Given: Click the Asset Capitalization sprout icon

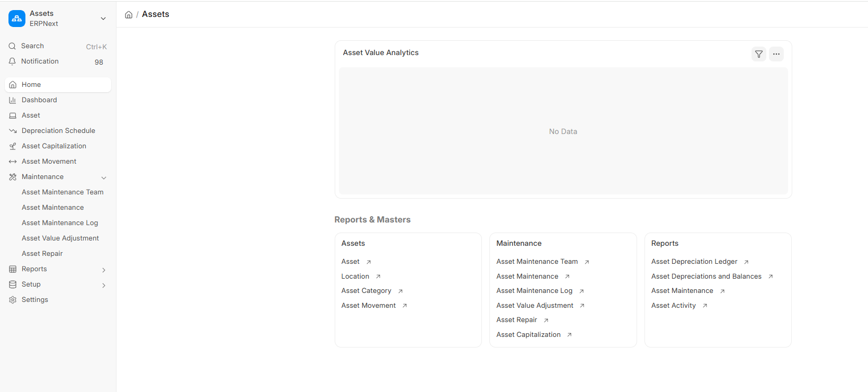Looking at the screenshot, I should pyautogui.click(x=13, y=146).
